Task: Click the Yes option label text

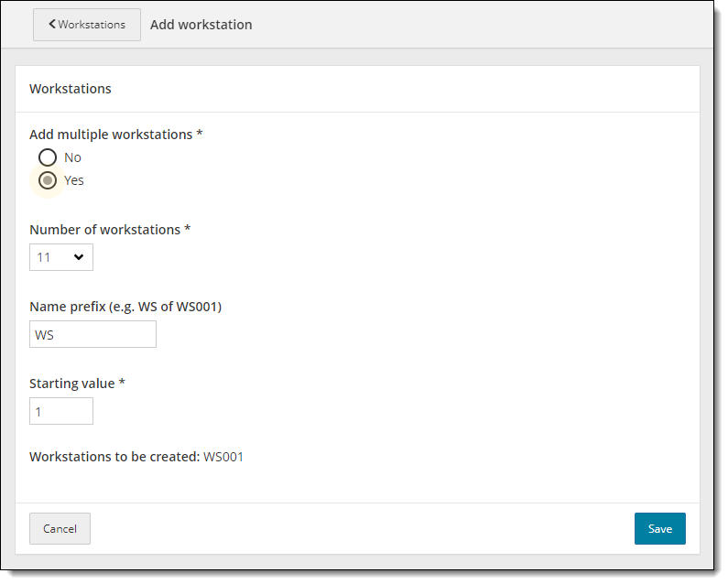Action: [x=74, y=180]
